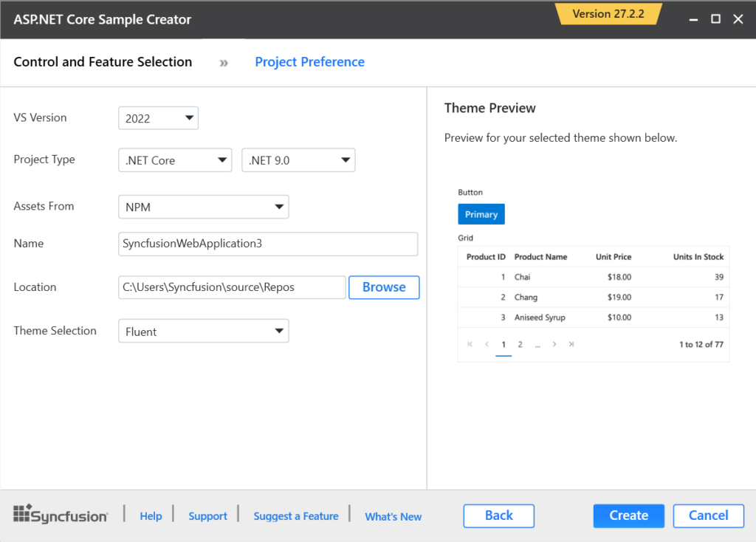
Task: Go to the previous page in the grid pager
Action: [x=487, y=344]
